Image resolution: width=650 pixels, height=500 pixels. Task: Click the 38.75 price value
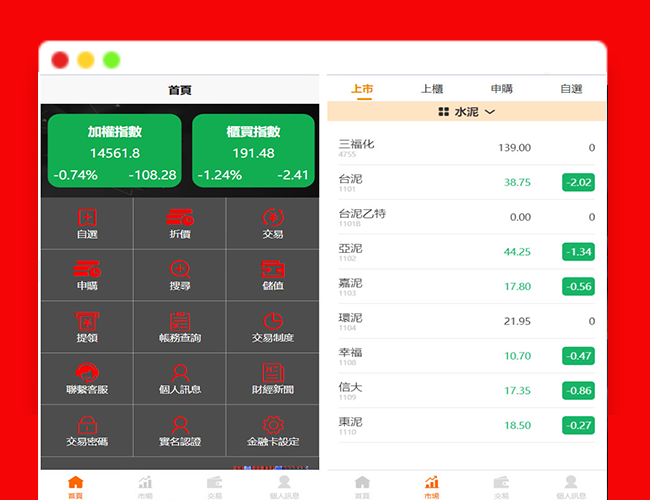pos(517,182)
